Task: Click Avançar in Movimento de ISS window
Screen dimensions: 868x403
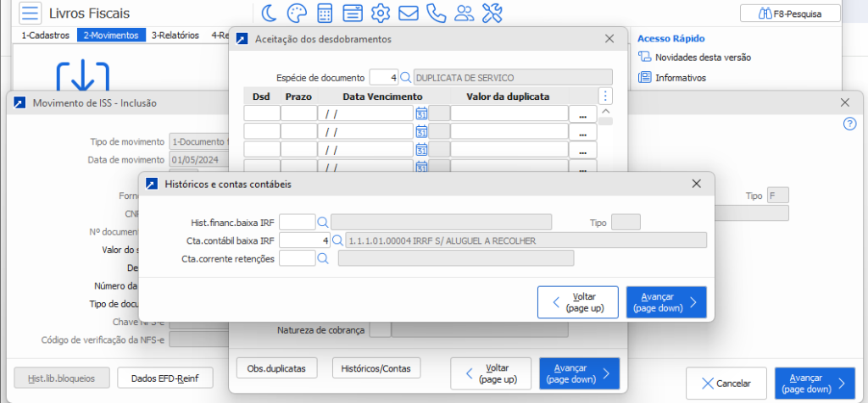Action: pyautogui.click(x=815, y=383)
